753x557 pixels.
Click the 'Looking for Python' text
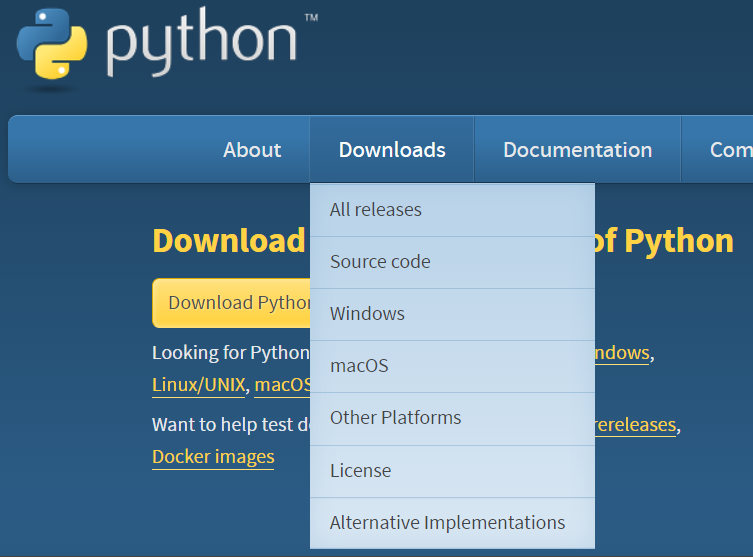pos(231,353)
